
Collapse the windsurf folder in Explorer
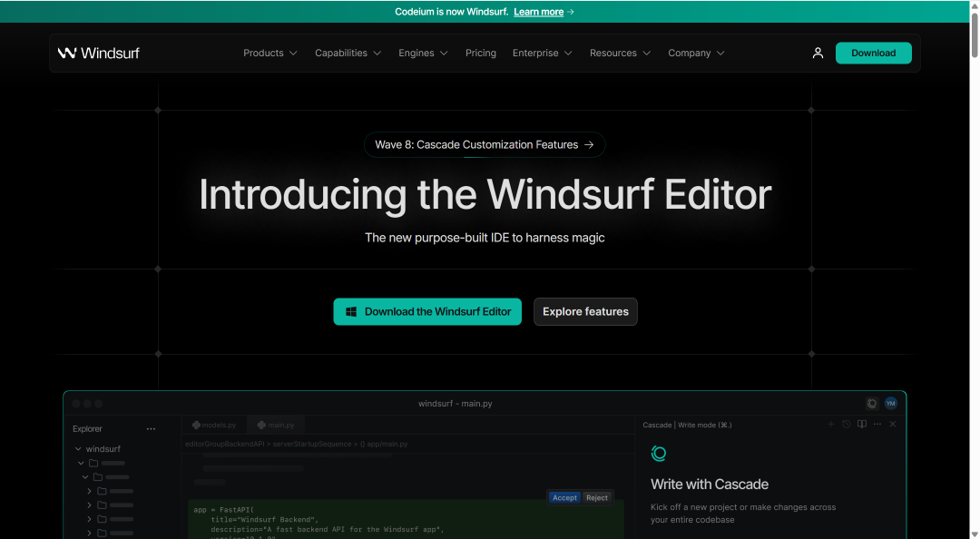(78, 449)
